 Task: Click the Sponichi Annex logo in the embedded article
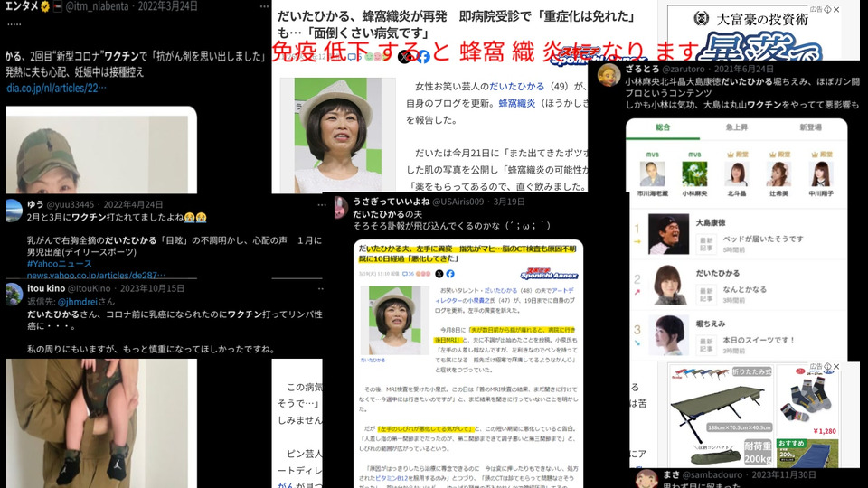pyautogui.click(x=549, y=274)
